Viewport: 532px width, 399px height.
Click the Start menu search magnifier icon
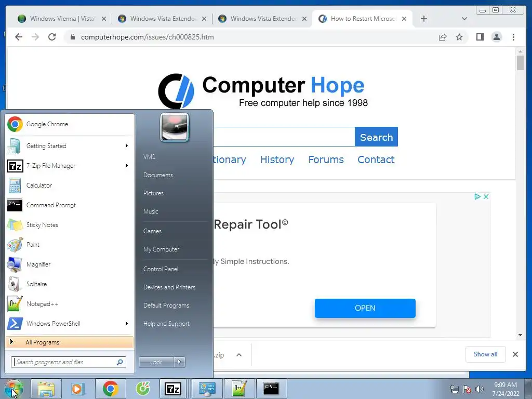(x=120, y=362)
